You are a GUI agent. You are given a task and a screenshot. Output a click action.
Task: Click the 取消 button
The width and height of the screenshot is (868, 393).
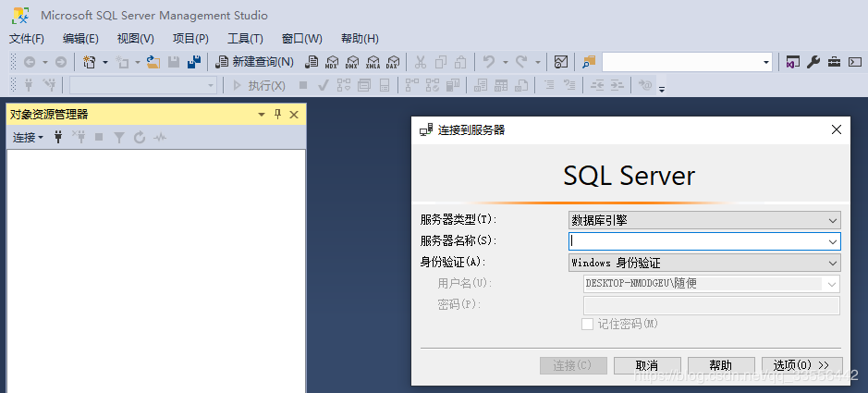tap(647, 365)
